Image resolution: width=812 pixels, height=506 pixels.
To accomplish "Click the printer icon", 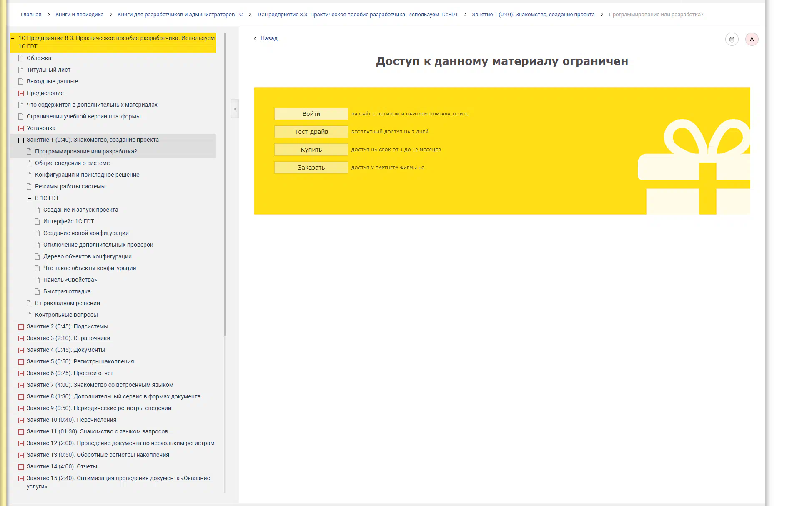I will point(732,39).
